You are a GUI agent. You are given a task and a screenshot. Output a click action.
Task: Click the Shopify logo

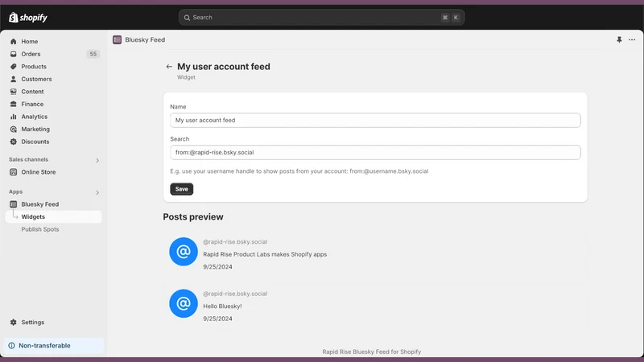click(28, 18)
